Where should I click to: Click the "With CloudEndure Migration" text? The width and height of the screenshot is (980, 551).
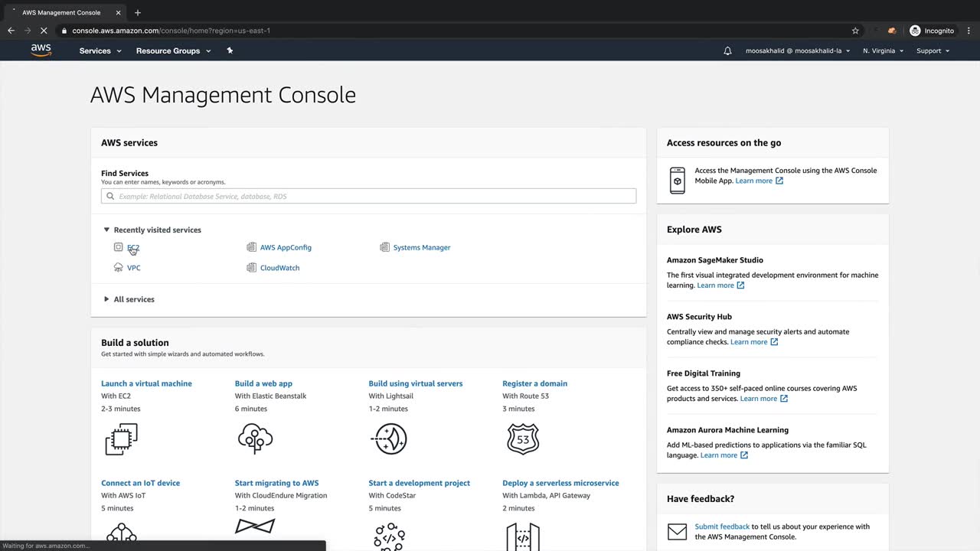281,495
